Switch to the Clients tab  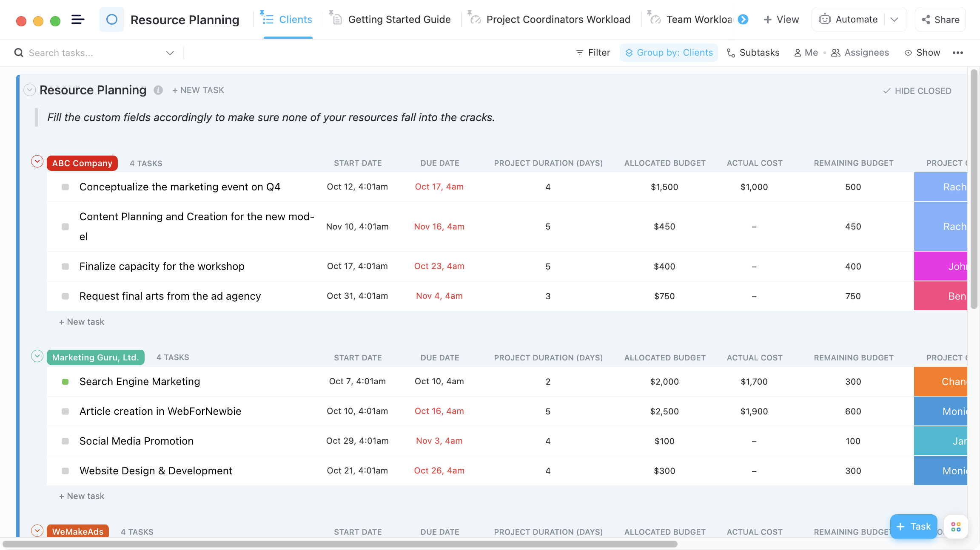[x=288, y=19]
